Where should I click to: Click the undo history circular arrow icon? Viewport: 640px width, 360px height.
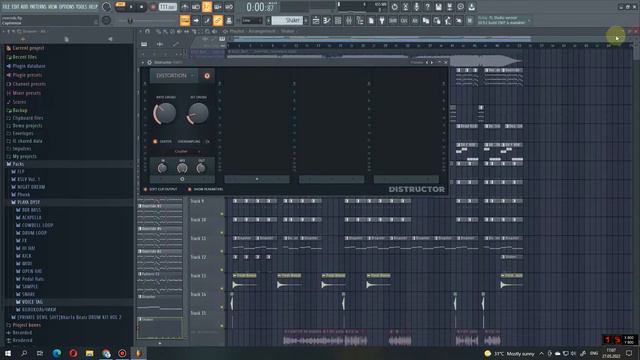tap(394, 7)
